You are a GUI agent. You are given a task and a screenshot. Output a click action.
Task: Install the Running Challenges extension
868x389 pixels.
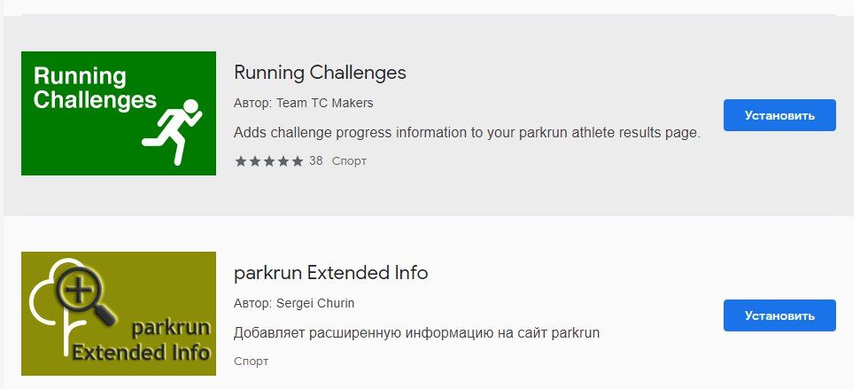click(779, 115)
